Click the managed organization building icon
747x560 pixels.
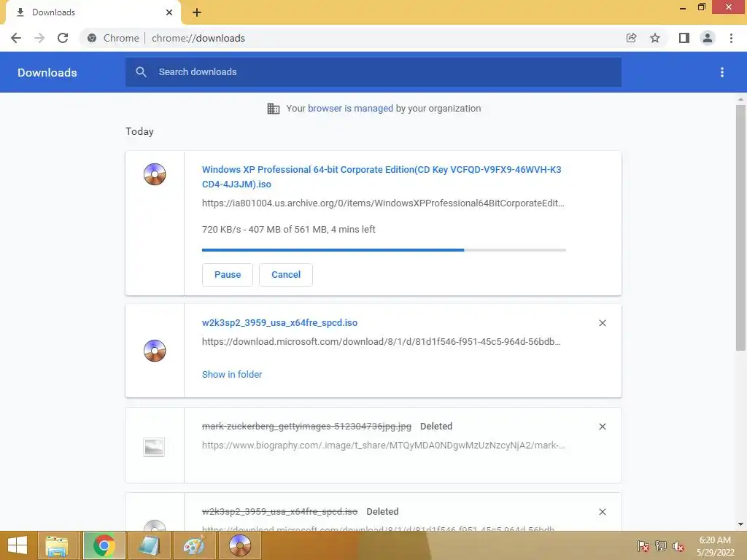(x=274, y=109)
